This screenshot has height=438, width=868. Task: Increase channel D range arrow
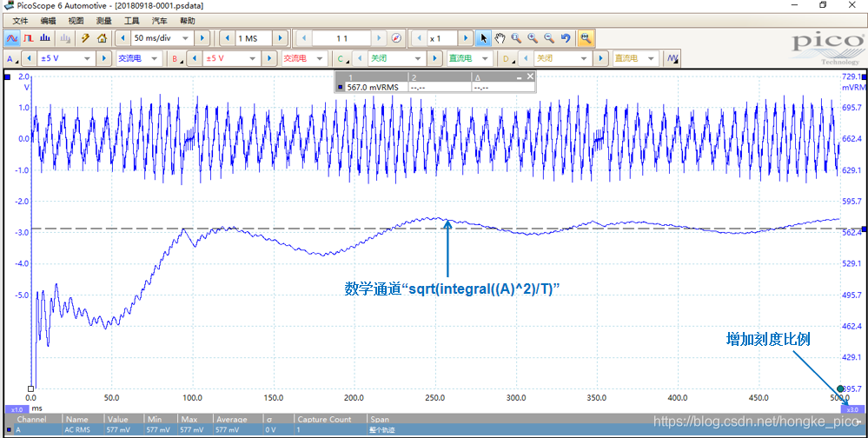[x=600, y=58]
